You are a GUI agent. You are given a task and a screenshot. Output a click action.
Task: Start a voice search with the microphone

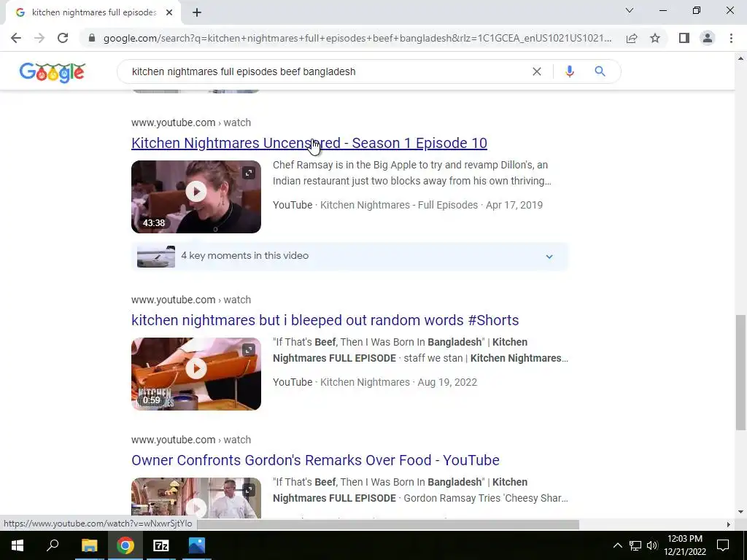point(569,71)
